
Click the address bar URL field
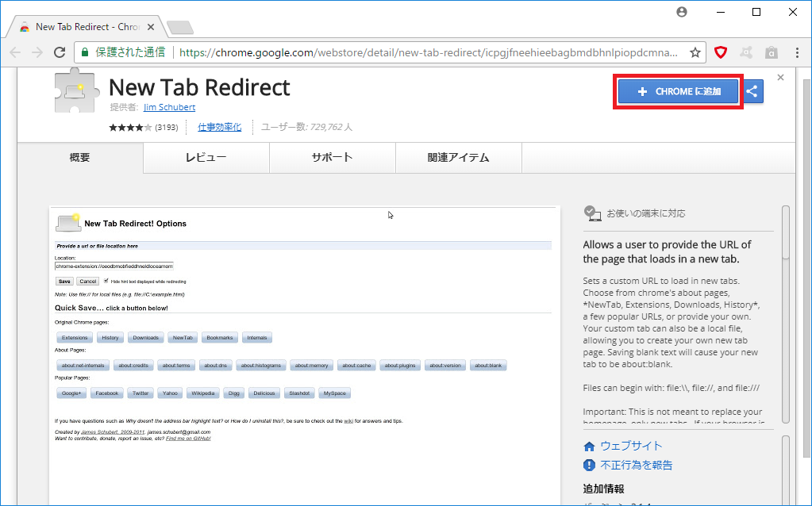click(x=428, y=52)
